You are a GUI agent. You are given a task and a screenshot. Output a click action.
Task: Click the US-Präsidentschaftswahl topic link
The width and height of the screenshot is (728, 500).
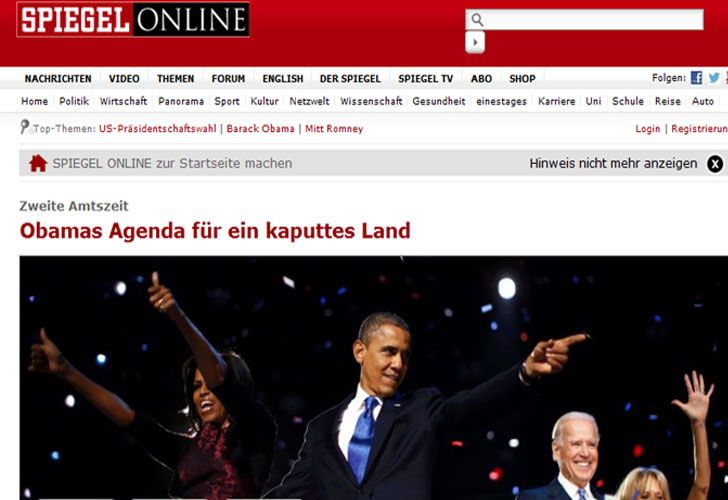click(157, 129)
